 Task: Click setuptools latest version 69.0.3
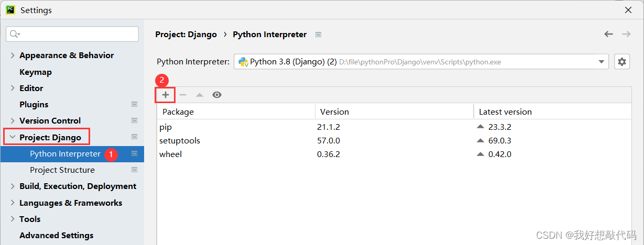pos(499,140)
